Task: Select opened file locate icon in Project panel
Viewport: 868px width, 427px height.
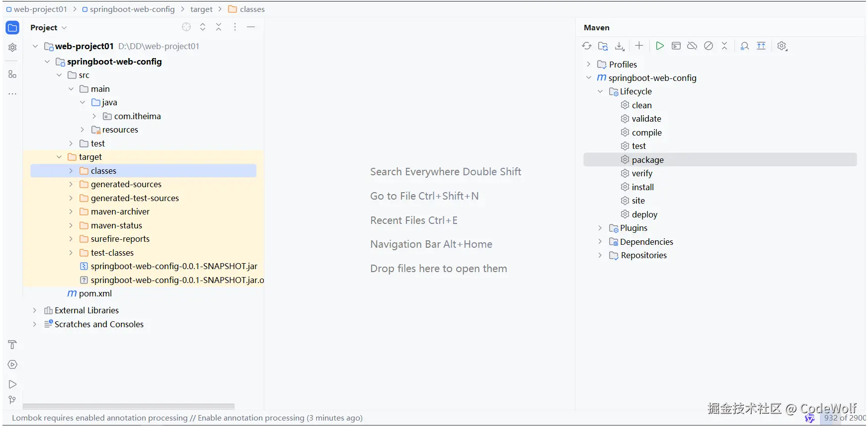Action: pyautogui.click(x=186, y=27)
